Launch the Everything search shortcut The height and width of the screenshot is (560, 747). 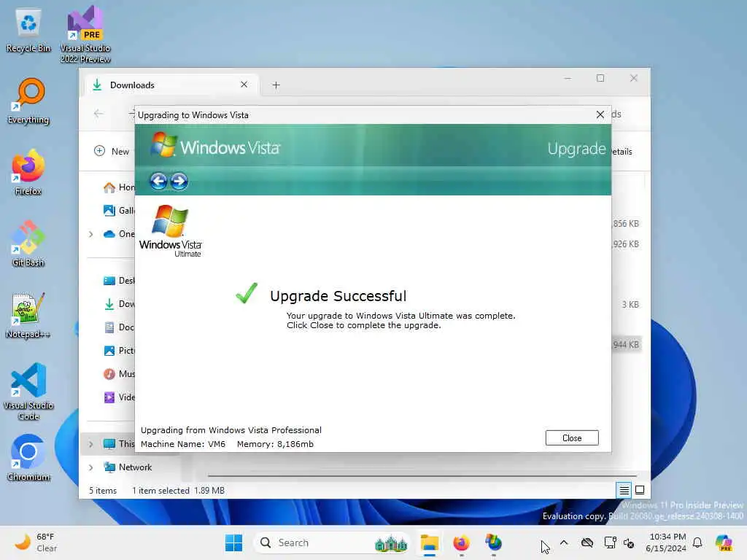pos(28,102)
